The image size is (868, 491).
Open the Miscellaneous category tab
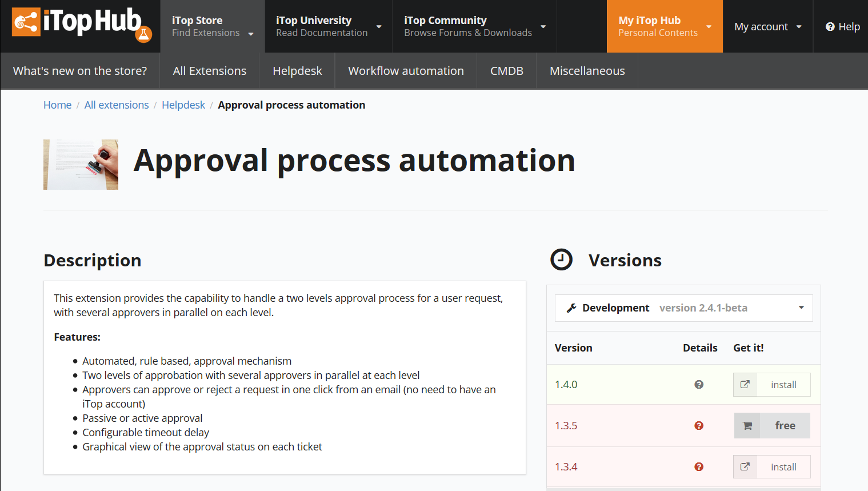click(x=587, y=71)
